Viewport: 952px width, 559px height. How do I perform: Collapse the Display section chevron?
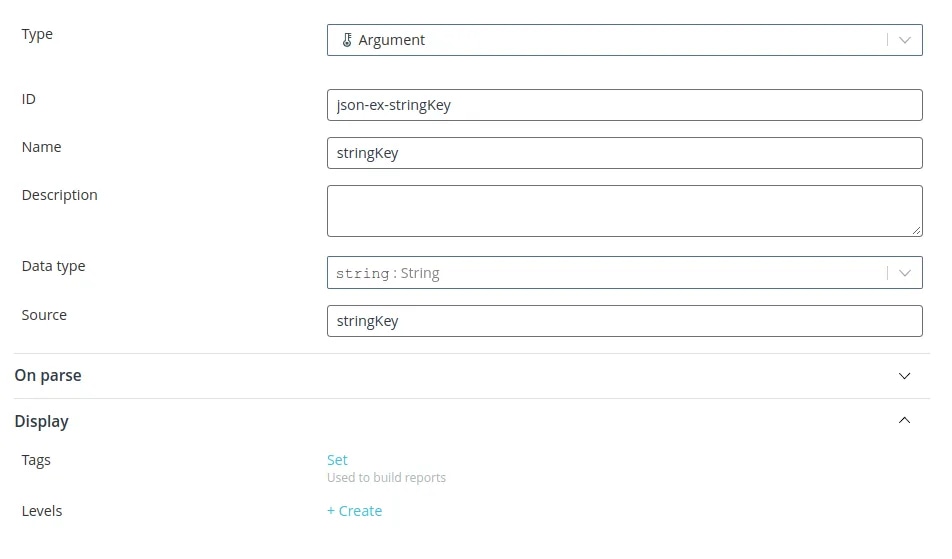904,420
